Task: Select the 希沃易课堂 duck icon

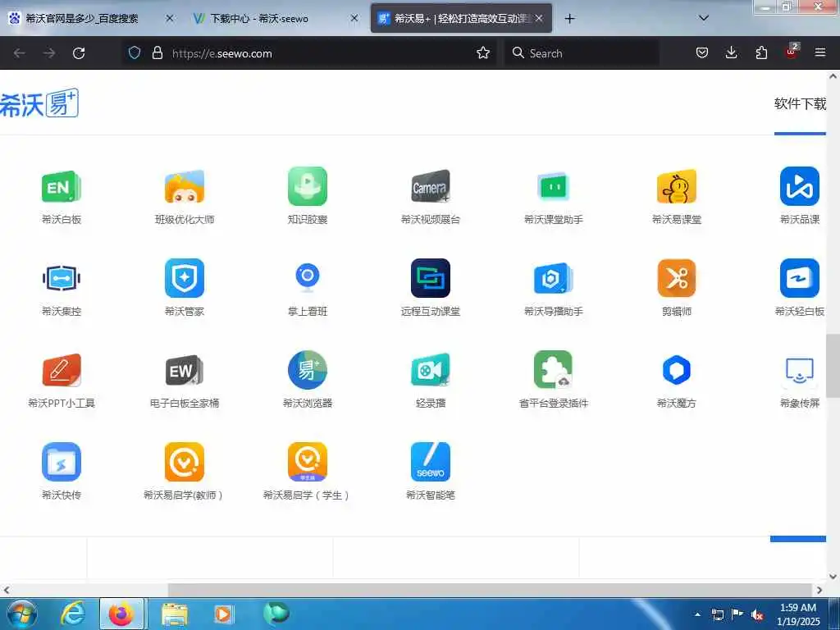Action: click(x=677, y=186)
